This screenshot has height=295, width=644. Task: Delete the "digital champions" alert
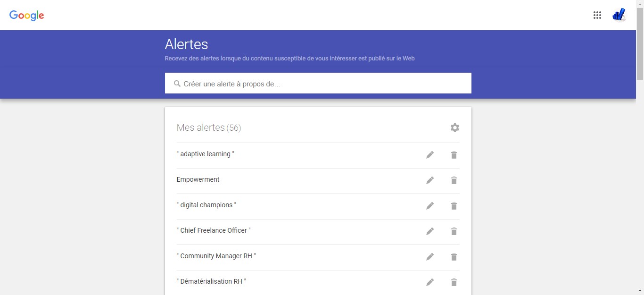454,206
